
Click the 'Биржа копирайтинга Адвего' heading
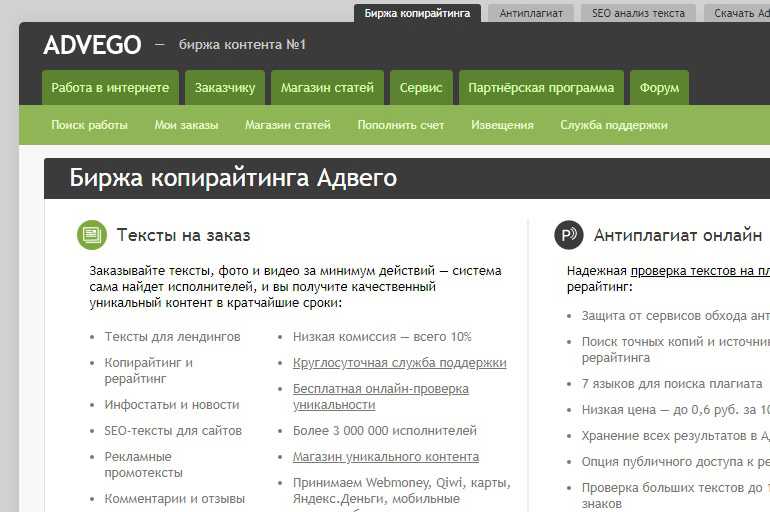point(233,178)
